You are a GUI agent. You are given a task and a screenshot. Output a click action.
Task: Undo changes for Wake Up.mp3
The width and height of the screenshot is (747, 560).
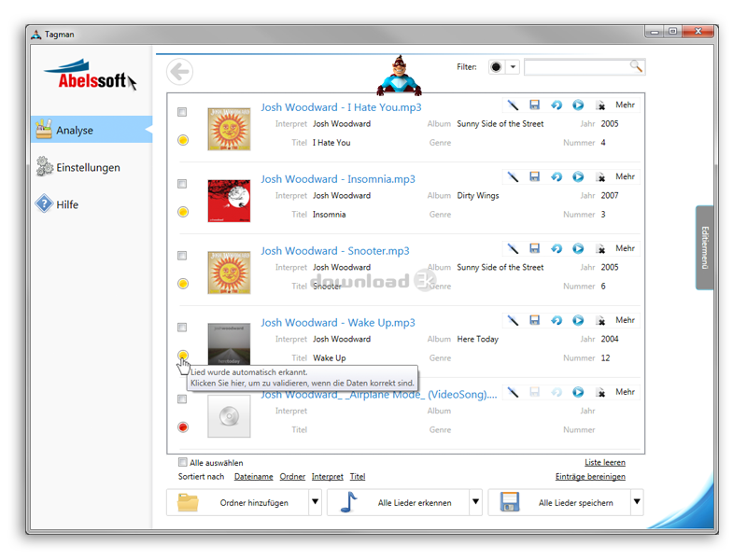[557, 320]
